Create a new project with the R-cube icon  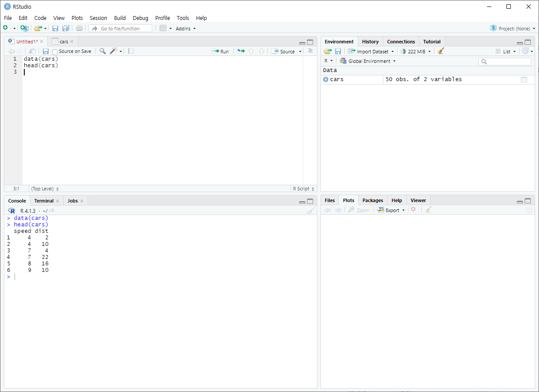24,28
